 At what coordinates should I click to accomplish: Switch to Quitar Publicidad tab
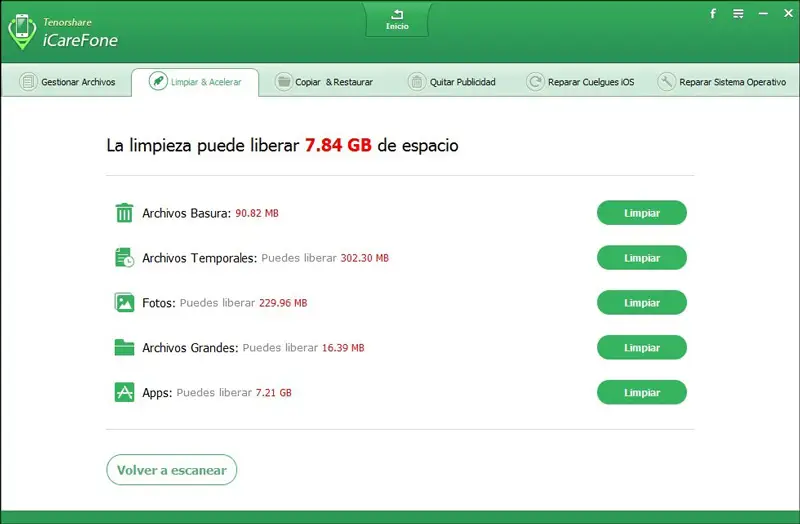(452, 82)
